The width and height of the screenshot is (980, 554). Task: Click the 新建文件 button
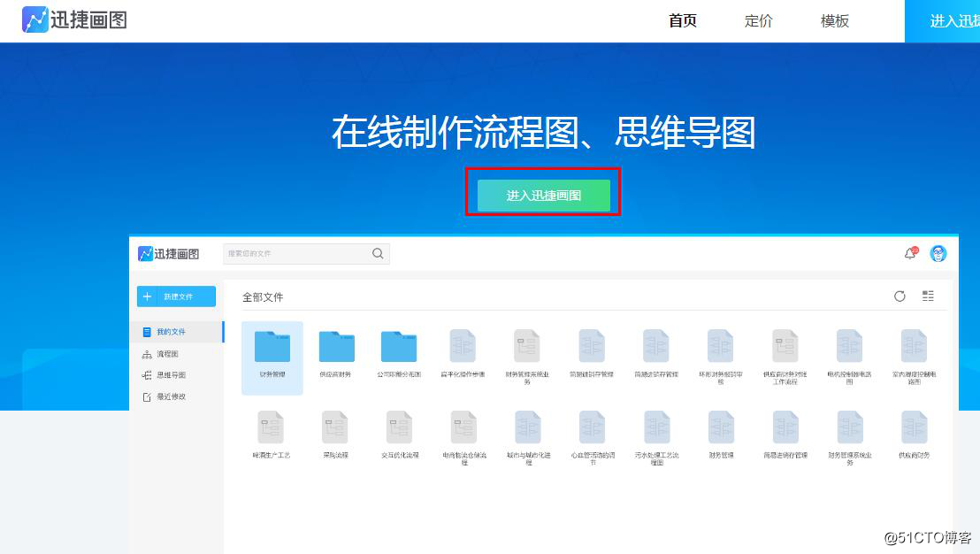(x=176, y=296)
